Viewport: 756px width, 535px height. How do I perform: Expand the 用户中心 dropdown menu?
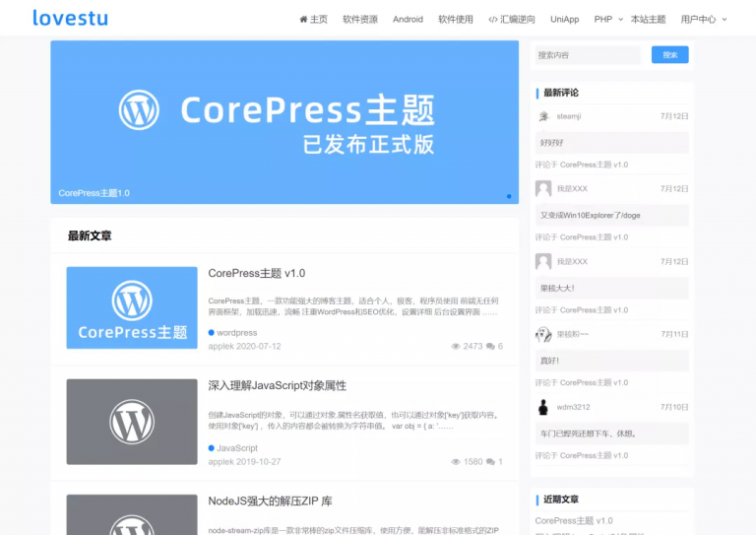click(x=704, y=19)
